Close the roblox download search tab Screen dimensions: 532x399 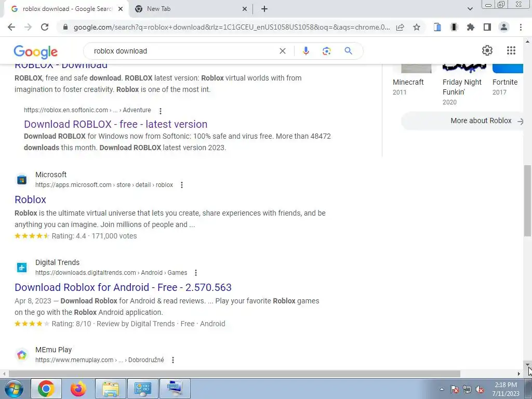[x=121, y=9]
